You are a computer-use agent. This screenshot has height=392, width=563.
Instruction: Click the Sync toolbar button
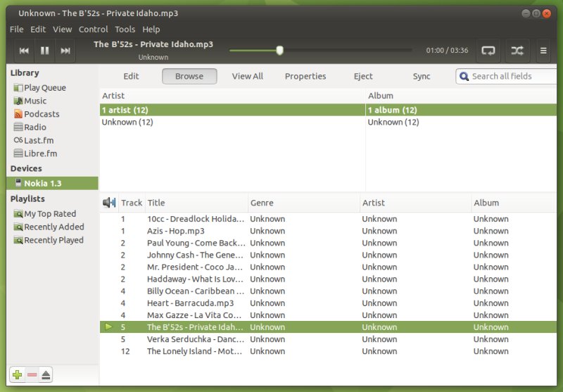coord(422,76)
